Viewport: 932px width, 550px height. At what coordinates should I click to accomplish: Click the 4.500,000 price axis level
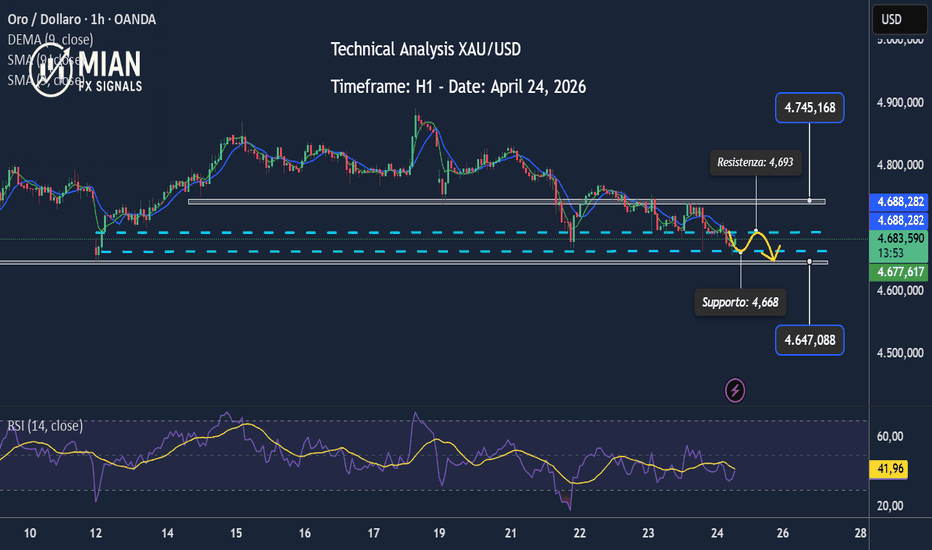tap(900, 353)
